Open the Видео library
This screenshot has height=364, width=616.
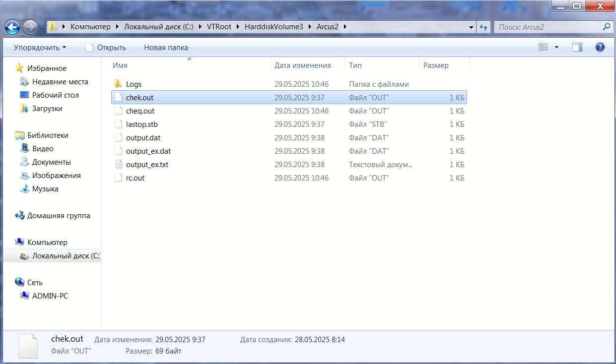point(43,149)
